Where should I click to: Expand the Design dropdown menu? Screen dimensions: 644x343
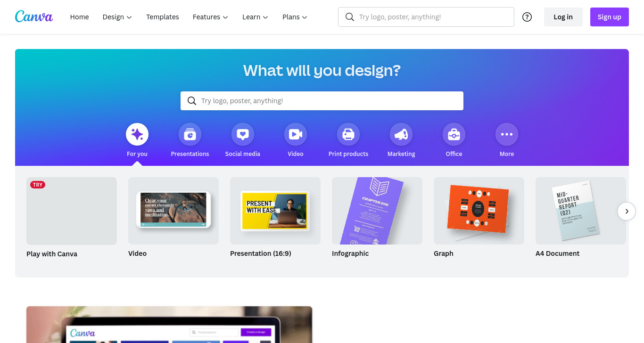117,17
